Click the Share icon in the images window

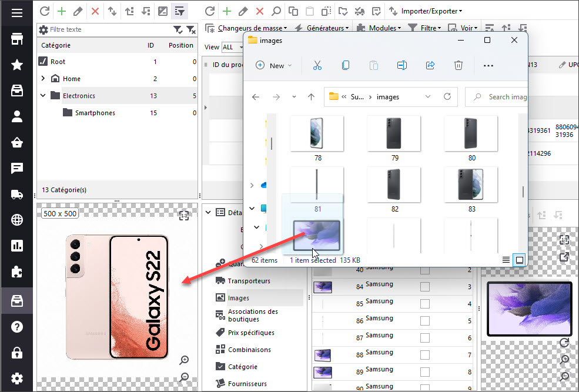[430, 65]
